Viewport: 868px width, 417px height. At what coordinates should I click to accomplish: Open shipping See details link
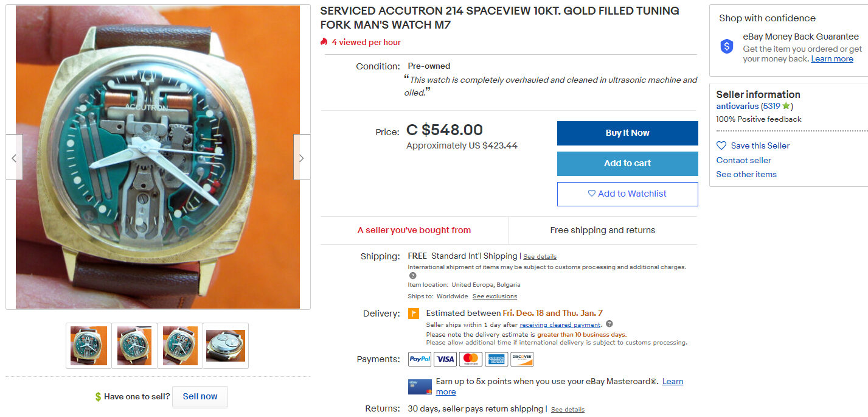[540, 257]
